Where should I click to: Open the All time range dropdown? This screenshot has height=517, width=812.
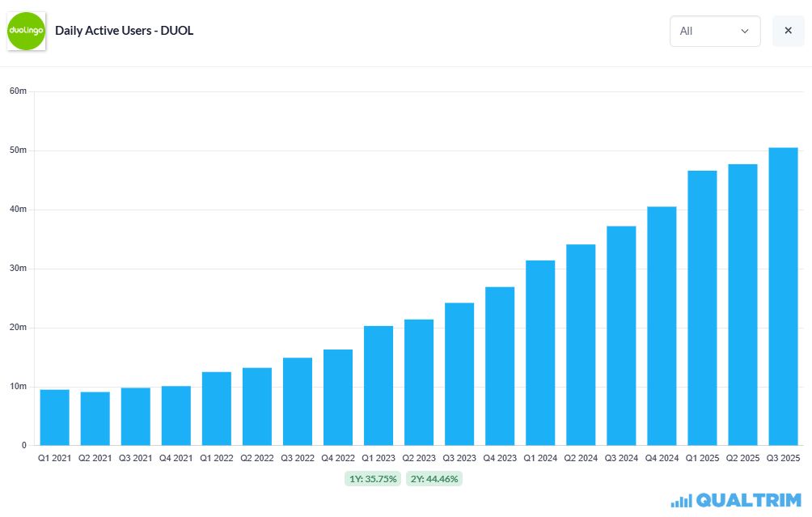[x=715, y=31]
